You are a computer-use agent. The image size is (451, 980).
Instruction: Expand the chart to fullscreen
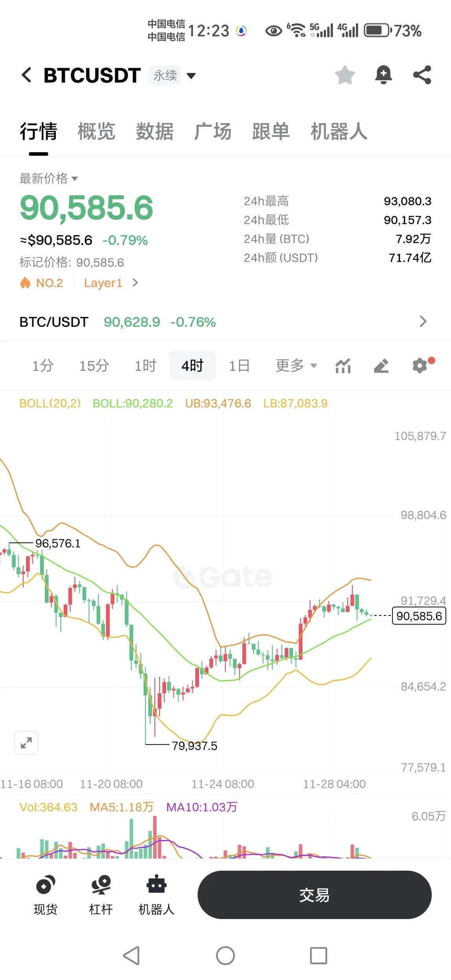[26, 743]
